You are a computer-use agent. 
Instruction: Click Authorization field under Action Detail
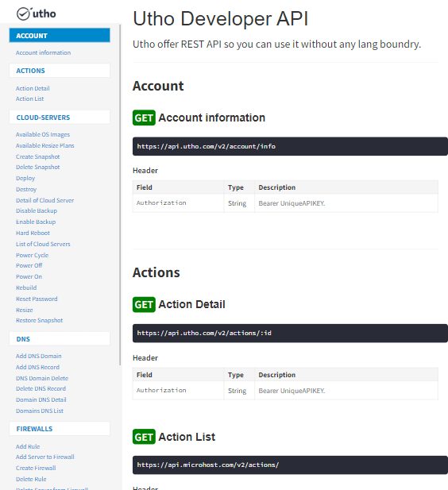[161, 390]
